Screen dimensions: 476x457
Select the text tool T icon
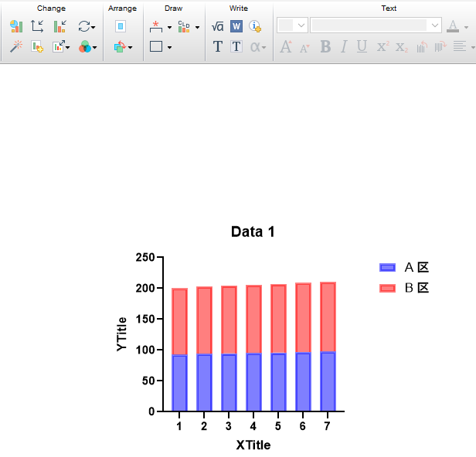click(218, 47)
